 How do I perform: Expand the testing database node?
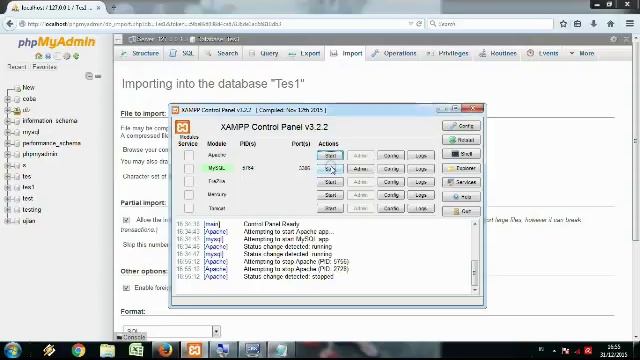click(7, 210)
